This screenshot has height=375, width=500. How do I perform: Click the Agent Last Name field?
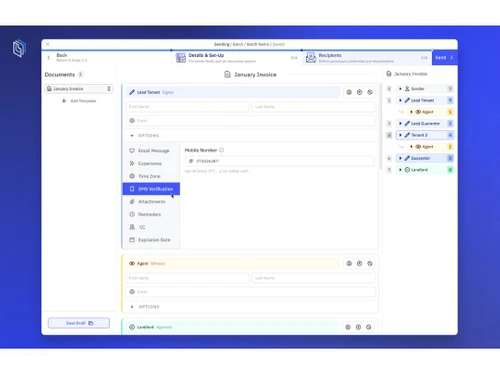tap(314, 278)
